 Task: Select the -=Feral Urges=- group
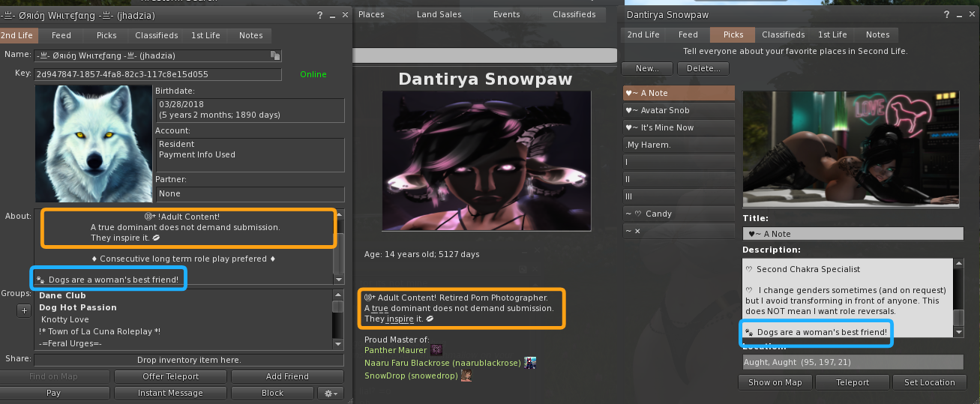(x=71, y=343)
